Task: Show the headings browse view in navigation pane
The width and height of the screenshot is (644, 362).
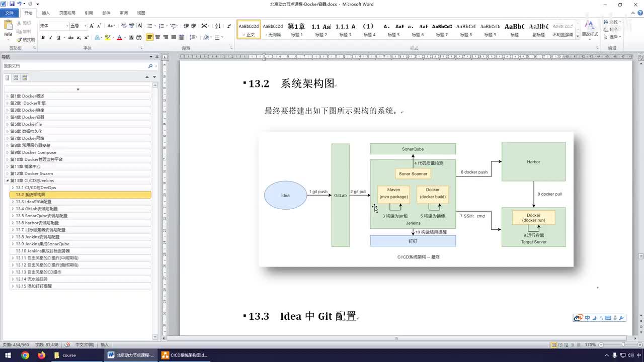Action: tap(7, 77)
